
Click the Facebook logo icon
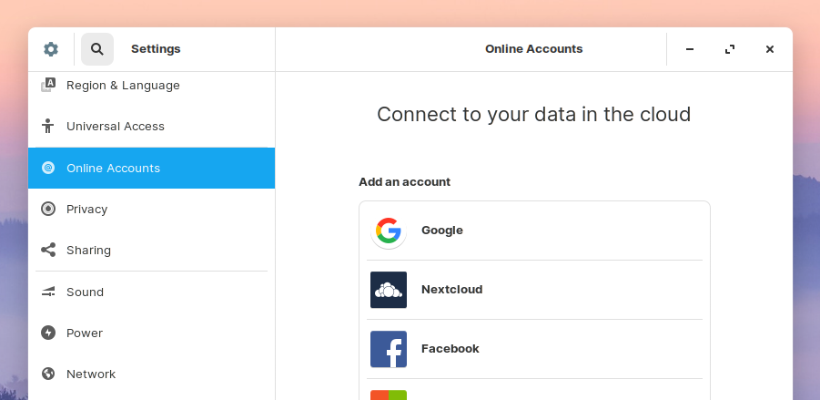point(388,349)
